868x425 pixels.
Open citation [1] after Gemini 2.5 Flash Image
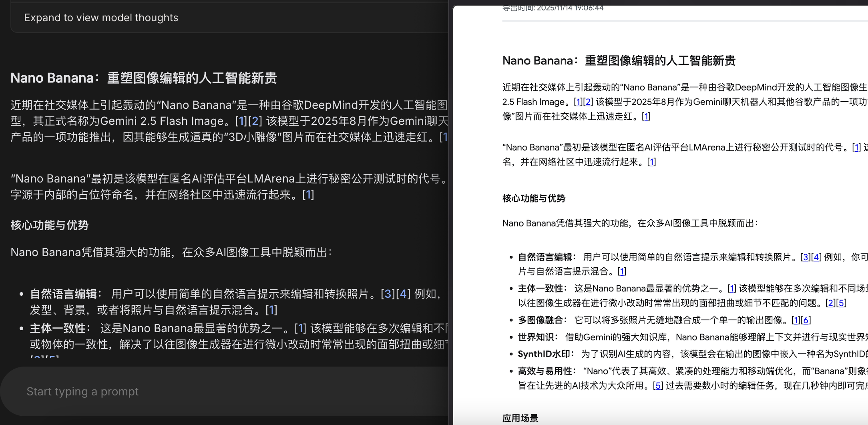point(241,121)
